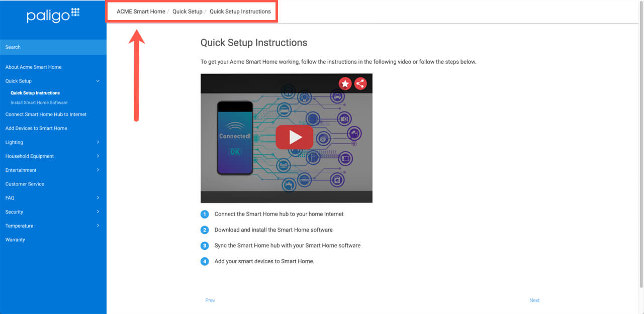The height and width of the screenshot is (314, 644).
Task: Click ACME Smart Home breadcrumb link
Action: click(141, 12)
